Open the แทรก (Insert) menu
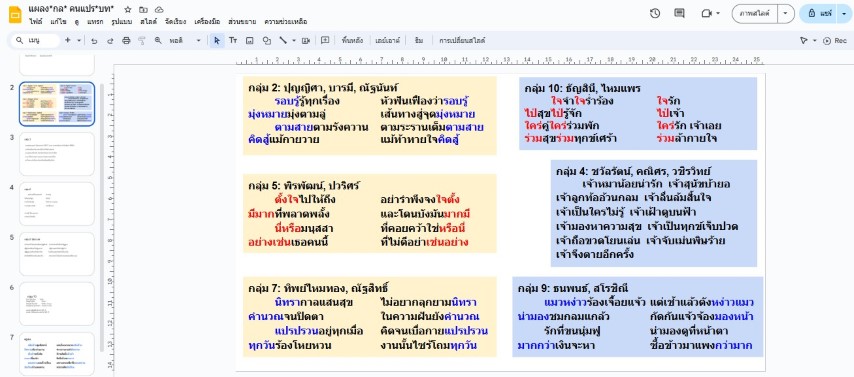Image resolution: width=854 pixels, height=377 pixels. 95,22
